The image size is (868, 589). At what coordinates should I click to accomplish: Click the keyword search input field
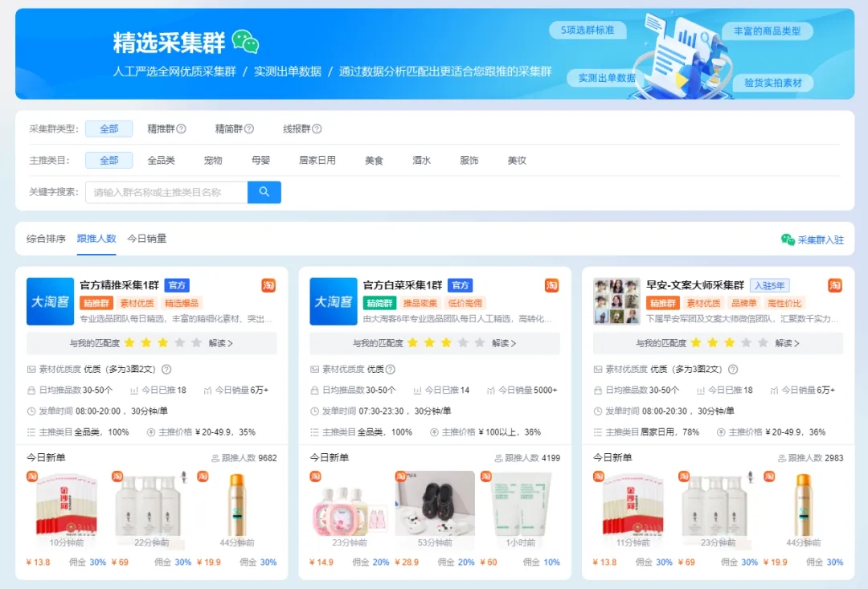(x=166, y=192)
